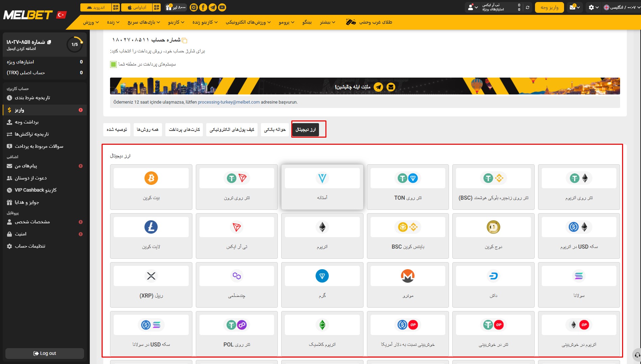Select Litecoin (لایت کوین) payment method

point(151,236)
